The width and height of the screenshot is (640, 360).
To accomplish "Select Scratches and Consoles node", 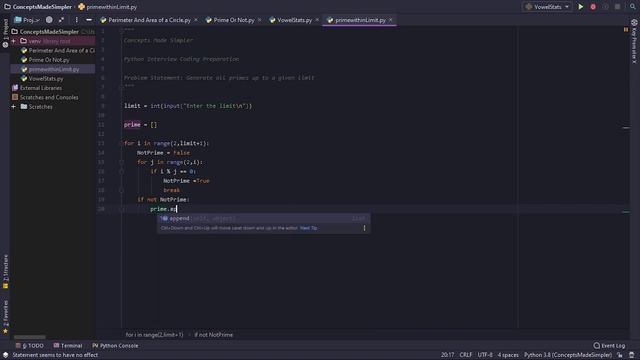I will pos(53,97).
